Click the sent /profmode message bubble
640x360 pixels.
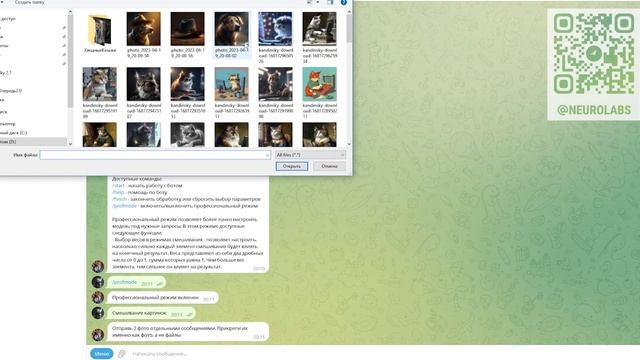coord(136,282)
